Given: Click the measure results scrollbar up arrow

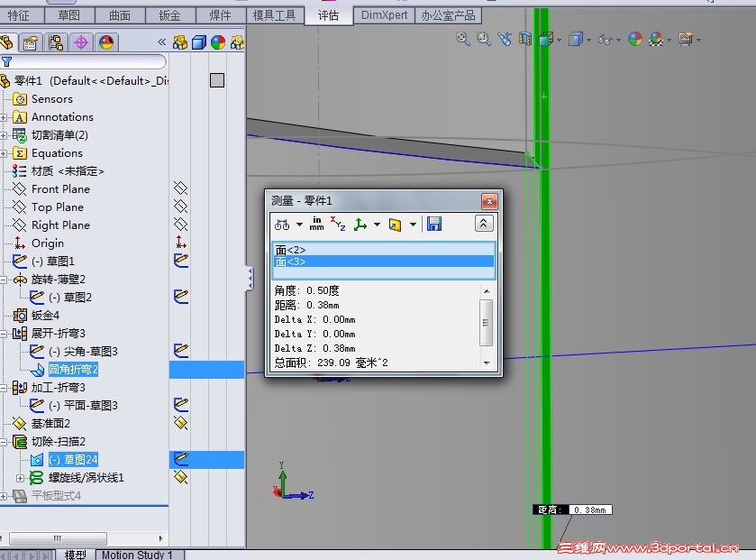Looking at the screenshot, I should [487, 291].
